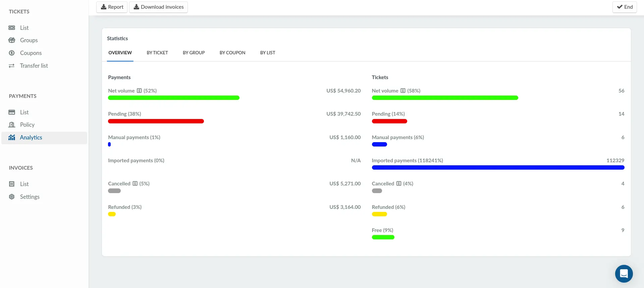Click info icon beside Payments Cancelled
Screen dimensions: 644x288
[x=135, y=184]
